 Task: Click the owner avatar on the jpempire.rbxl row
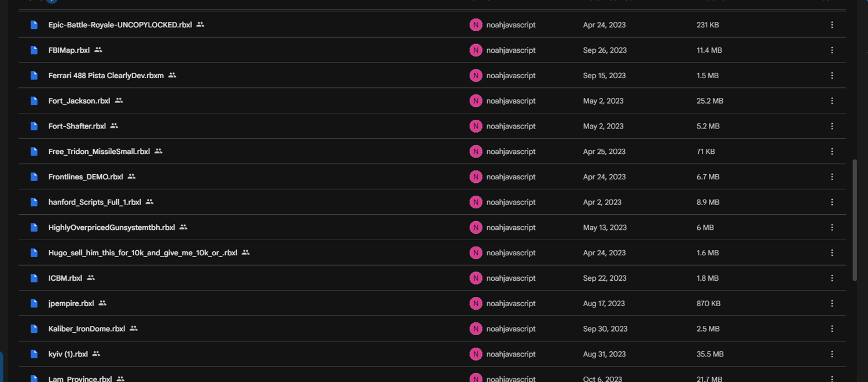tap(476, 303)
